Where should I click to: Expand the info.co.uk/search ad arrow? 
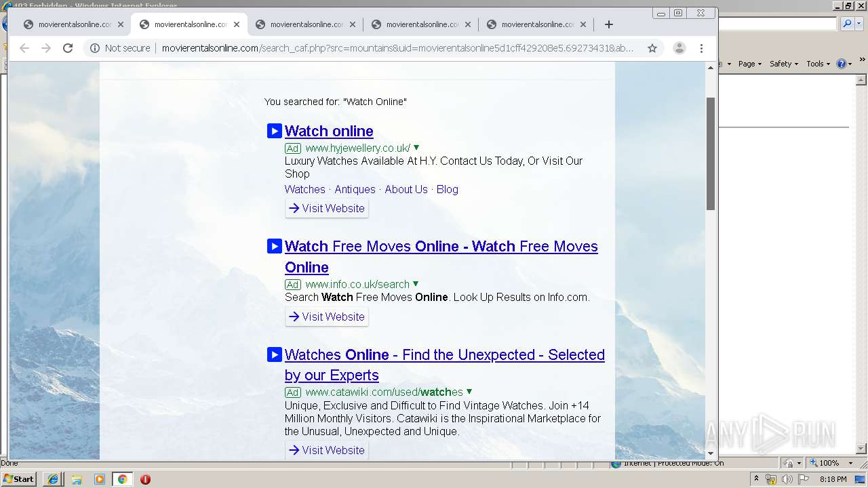[416, 284]
